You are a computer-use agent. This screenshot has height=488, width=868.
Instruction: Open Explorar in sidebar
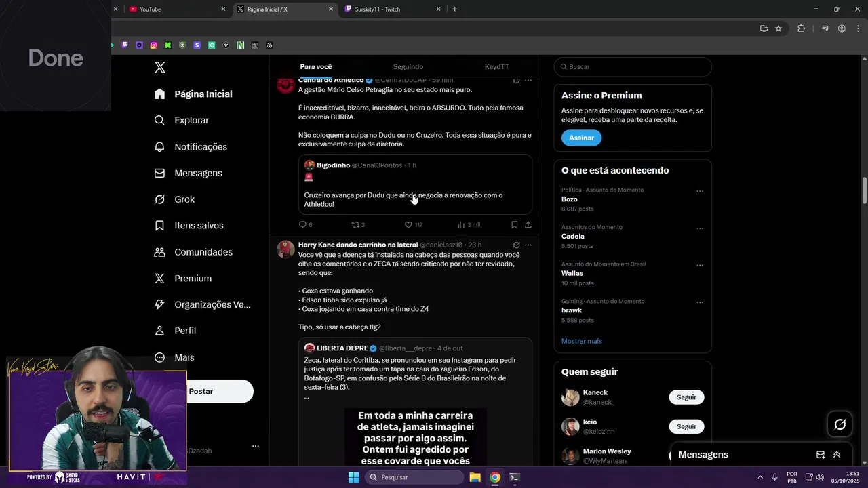(x=182, y=120)
